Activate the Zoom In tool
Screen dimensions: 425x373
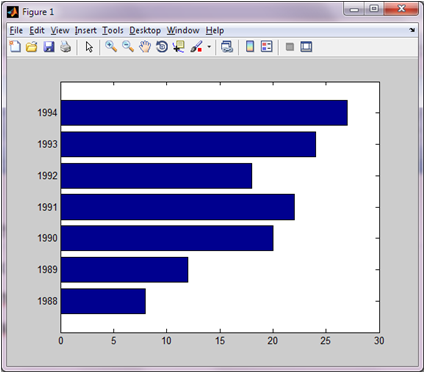111,47
